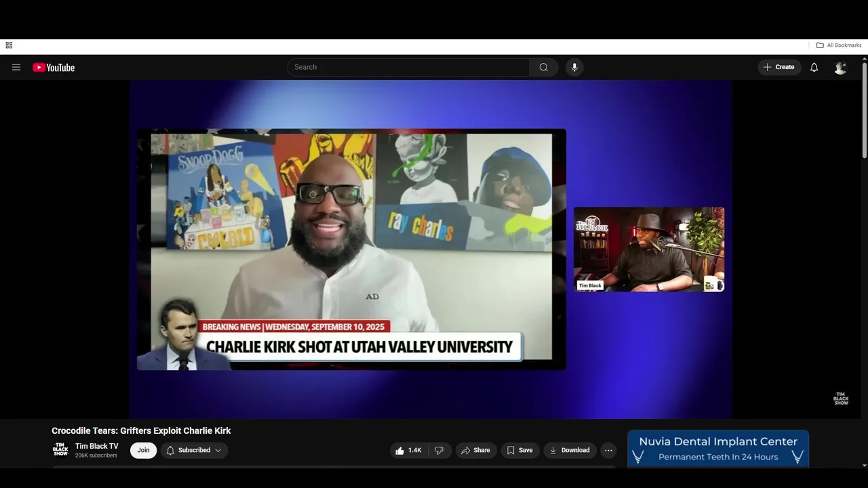Click the video title Crocodile Tears text
Image resolution: width=868 pixels, height=488 pixels.
click(141, 430)
